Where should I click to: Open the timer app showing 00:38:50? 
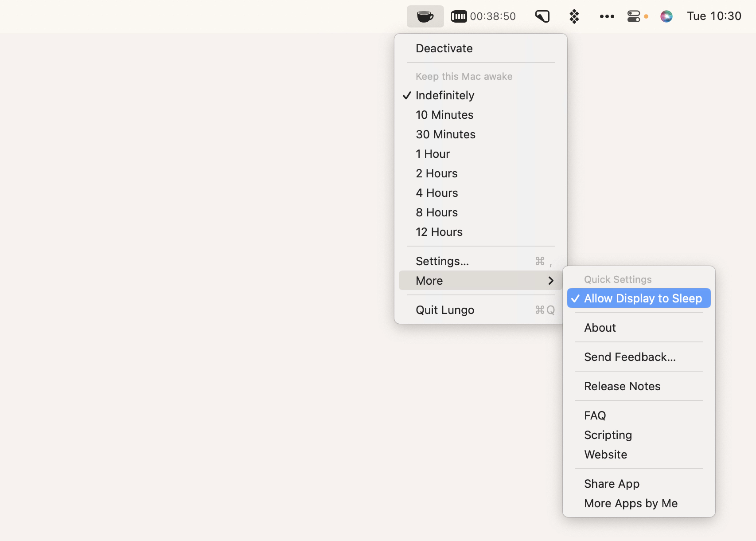pos(483,16)
